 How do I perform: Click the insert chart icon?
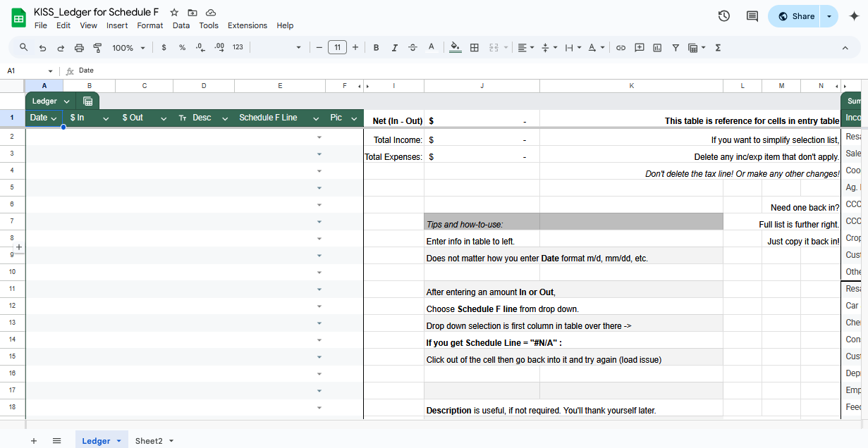[657, 48]
